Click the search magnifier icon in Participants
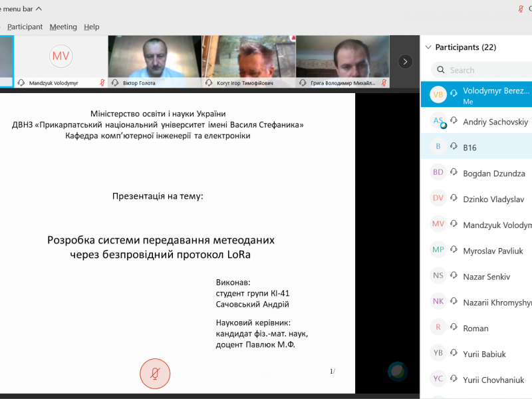 440,70
